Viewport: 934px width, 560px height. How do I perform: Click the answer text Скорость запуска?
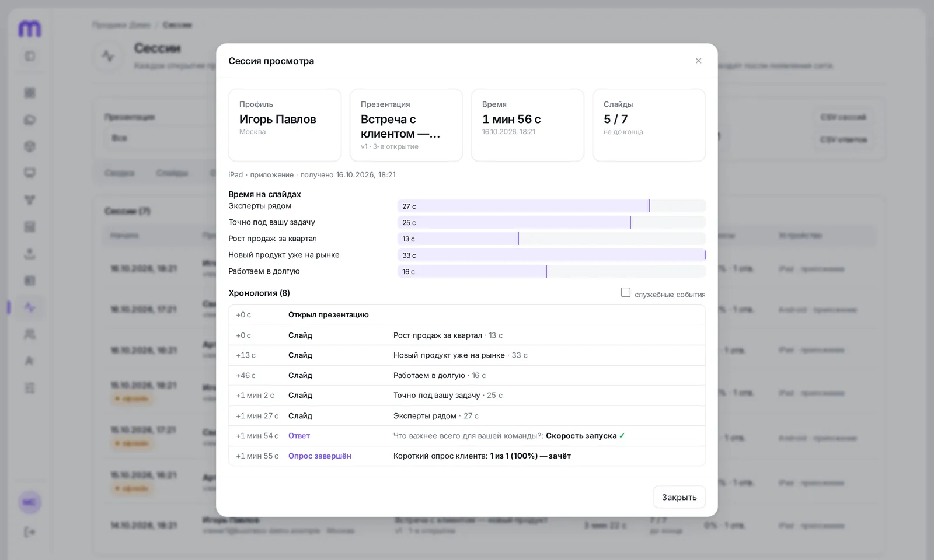pyautogui.click(x=581, y=436)
